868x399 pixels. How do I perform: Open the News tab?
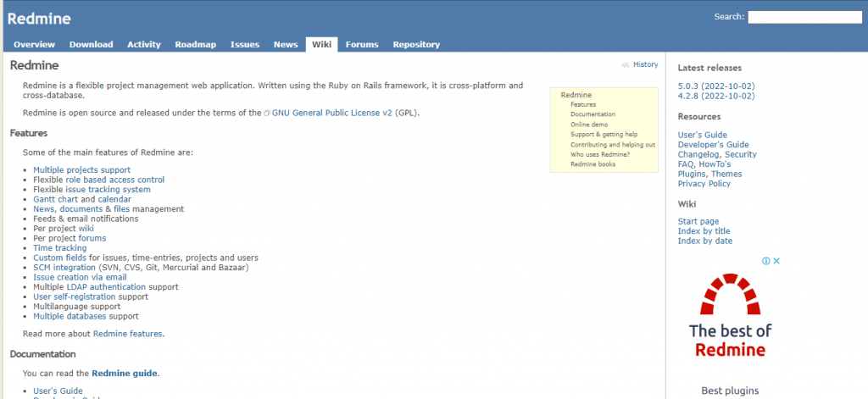[x=286, y=45]
